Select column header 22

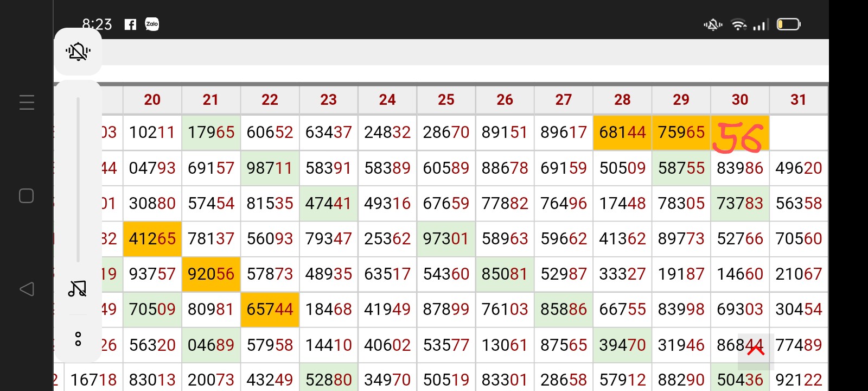click(x=270, y=100)
